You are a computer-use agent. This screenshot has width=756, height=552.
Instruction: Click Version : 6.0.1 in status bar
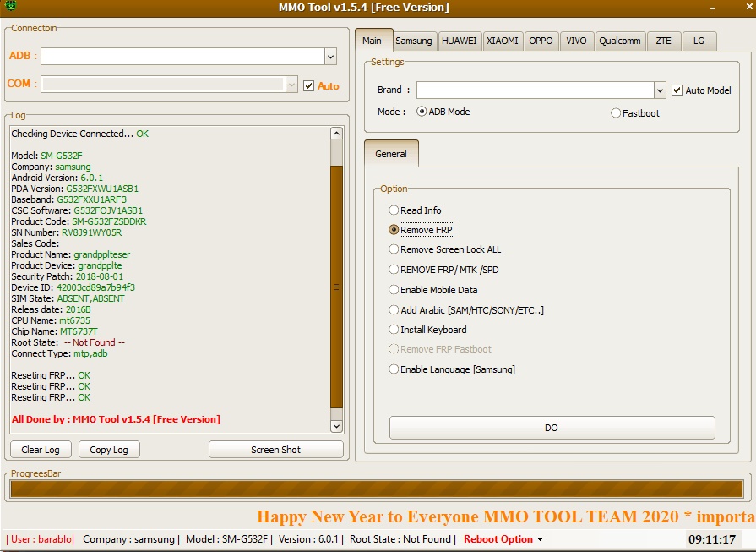tap(311, 539)
